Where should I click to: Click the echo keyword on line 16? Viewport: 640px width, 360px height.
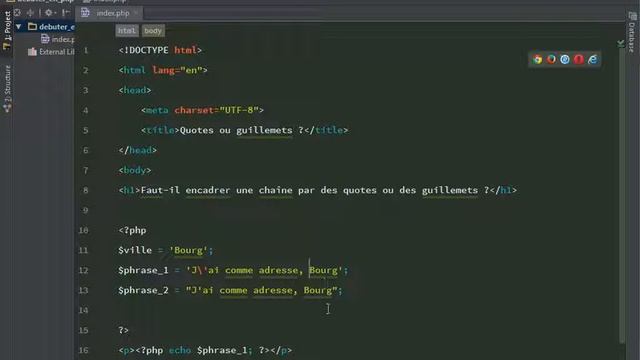point(180,350)
